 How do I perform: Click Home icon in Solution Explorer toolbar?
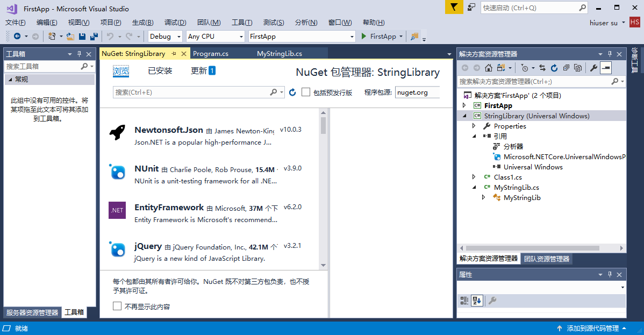[488, 68]
